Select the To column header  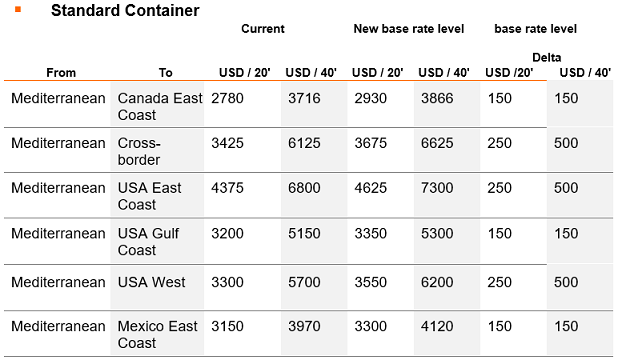coord(166,73)
